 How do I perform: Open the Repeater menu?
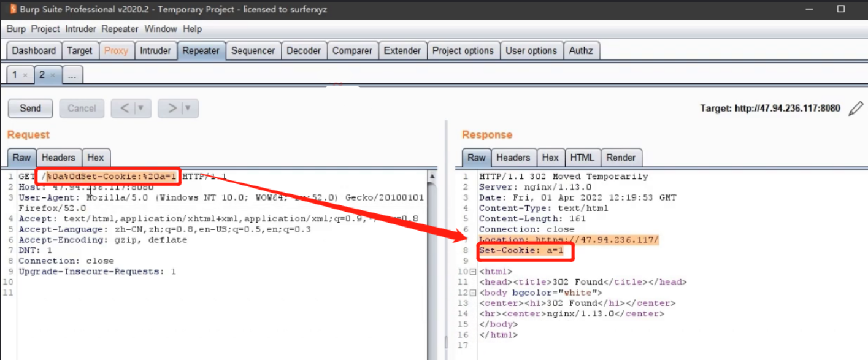tap(120, 29)
